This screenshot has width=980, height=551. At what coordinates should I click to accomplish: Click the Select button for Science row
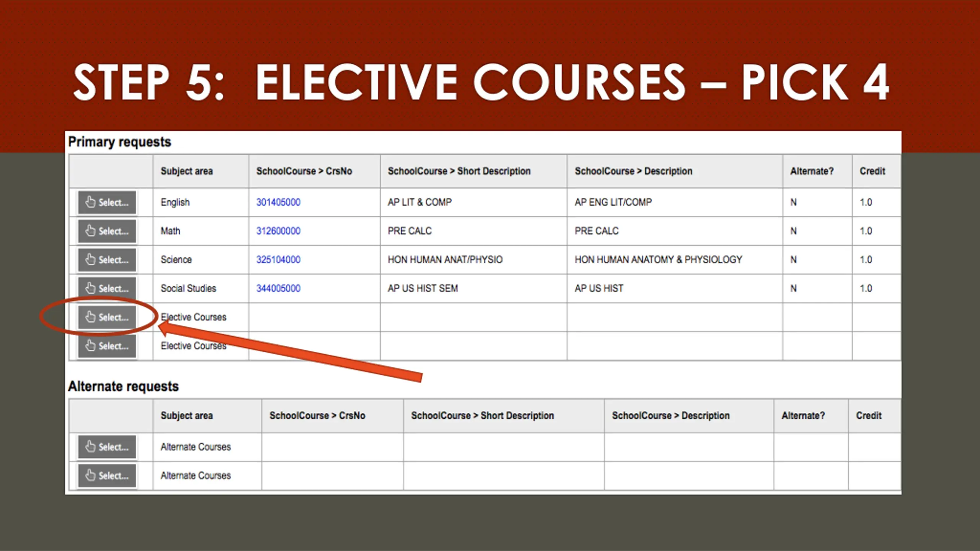[107, 260]
